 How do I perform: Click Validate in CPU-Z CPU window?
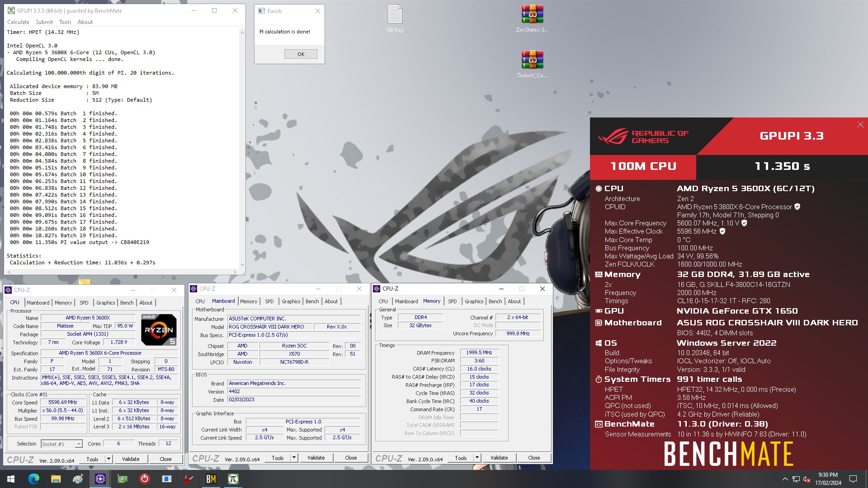tap(131, 459)
